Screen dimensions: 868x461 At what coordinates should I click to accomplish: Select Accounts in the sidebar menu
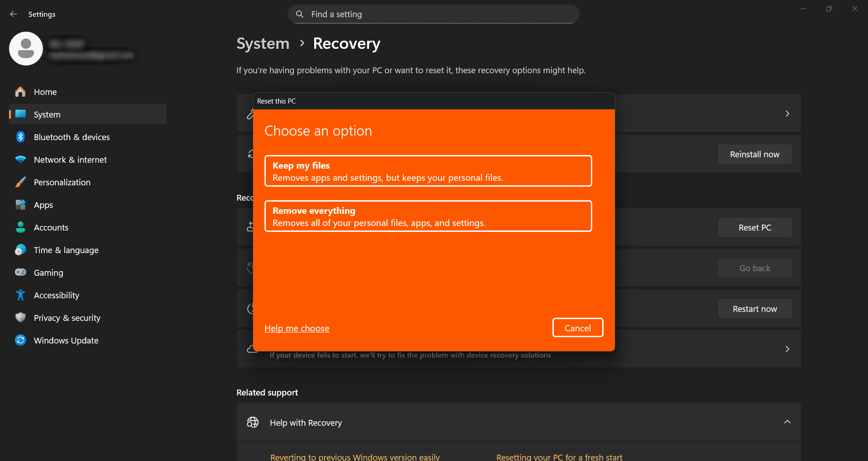[x=51, y=227]
